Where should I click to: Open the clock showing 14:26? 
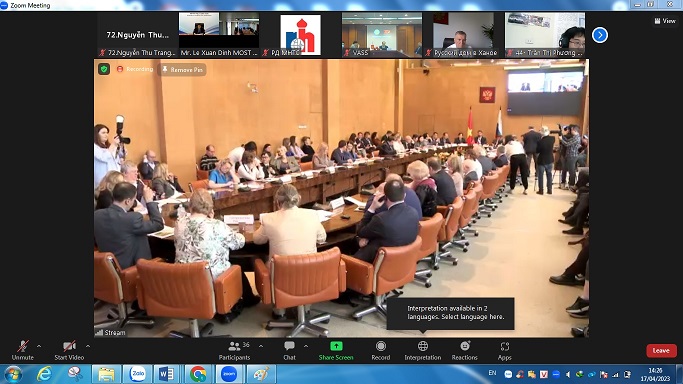pos(655,374)
